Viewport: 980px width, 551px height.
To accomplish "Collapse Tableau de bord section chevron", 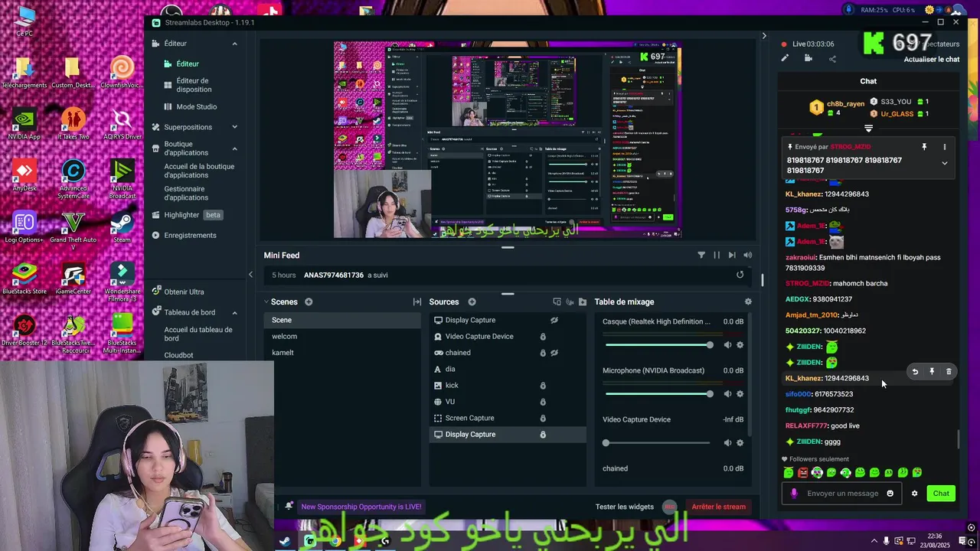I will click(235, 312).
